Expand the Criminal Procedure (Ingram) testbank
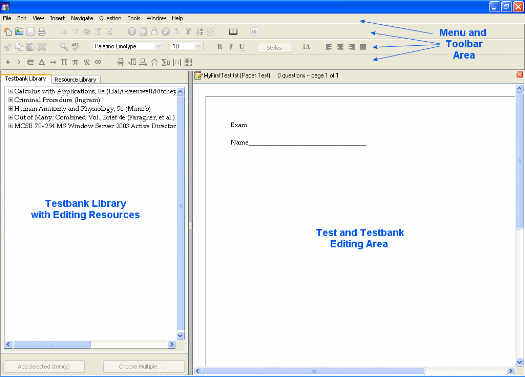This screenshot has width=525, height=377. [x=10, y=100]
